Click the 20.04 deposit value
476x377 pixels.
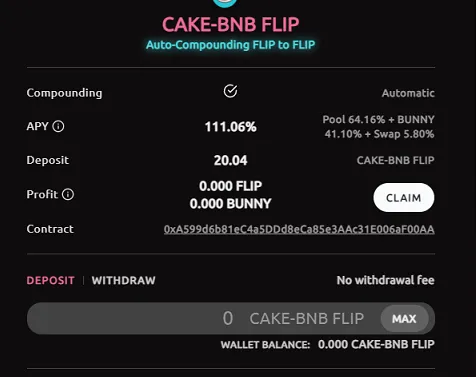(x=231, y=160)
